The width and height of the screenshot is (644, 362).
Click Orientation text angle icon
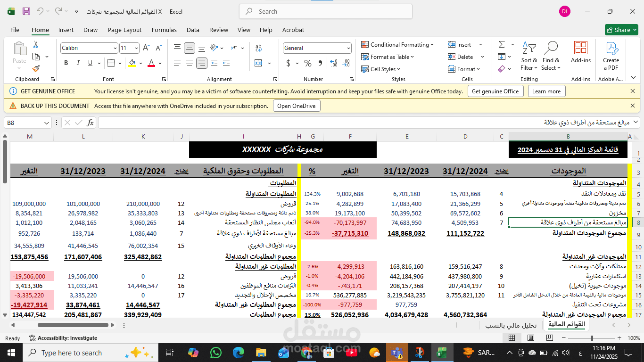(215, 48)
